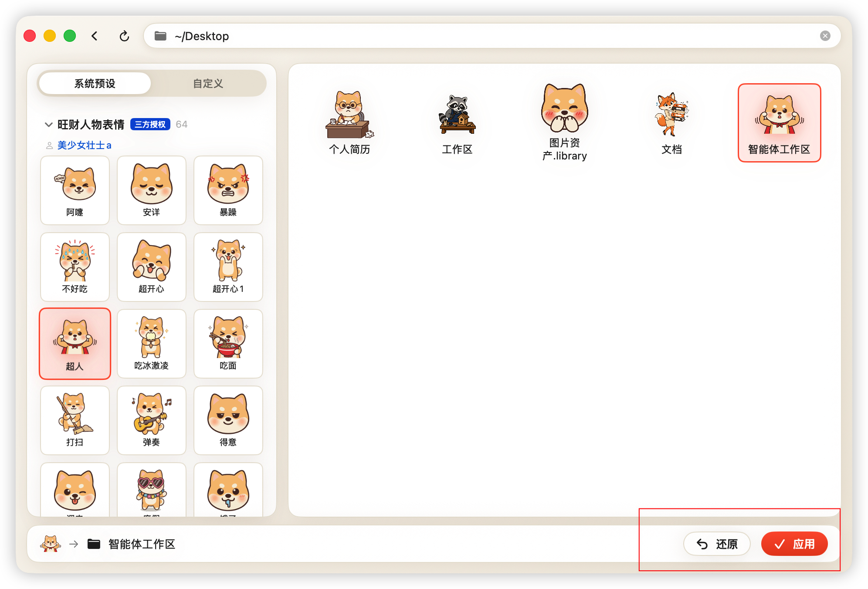
Task: Clear the path field
Action: pos(825,36)
